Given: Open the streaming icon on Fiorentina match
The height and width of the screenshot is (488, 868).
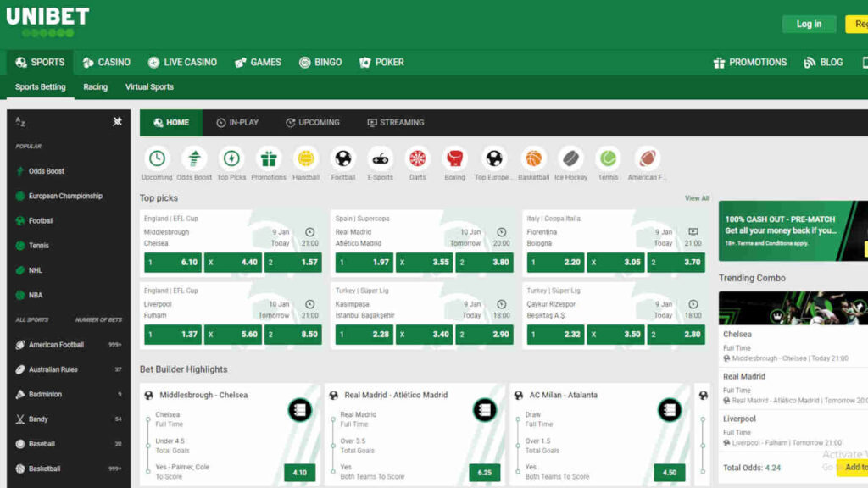Looking at the screenshot, I should (x=693, y=232).
